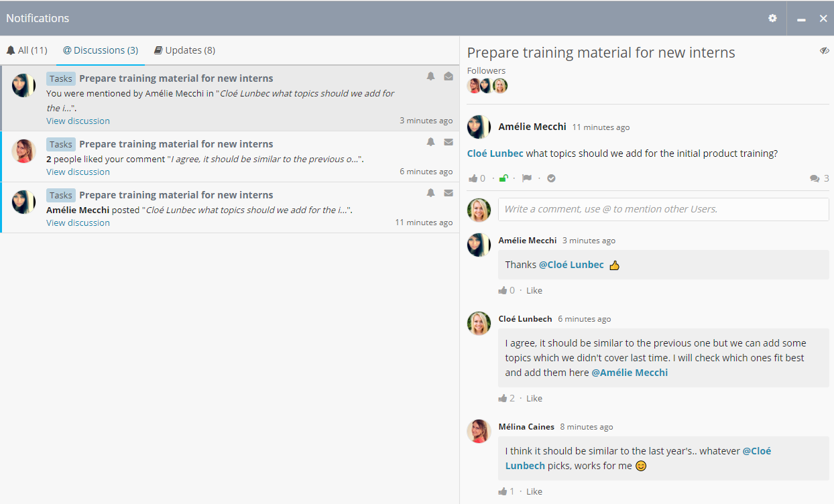Click the envelope icon on the second notification
The height and width of the screenshot is (504, 834).
[x=449, y=142]
